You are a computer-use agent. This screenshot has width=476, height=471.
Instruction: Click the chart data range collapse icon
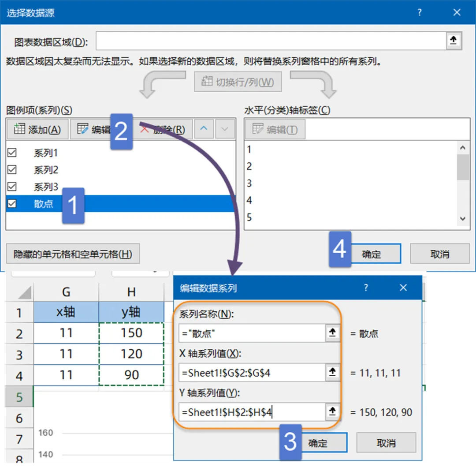[x=454, y=41]
